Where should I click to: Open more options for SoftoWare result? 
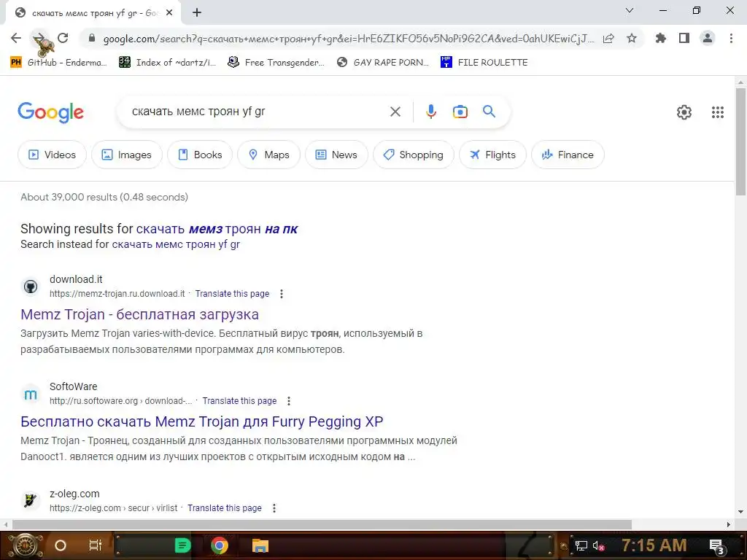click(x=289, y=401)
